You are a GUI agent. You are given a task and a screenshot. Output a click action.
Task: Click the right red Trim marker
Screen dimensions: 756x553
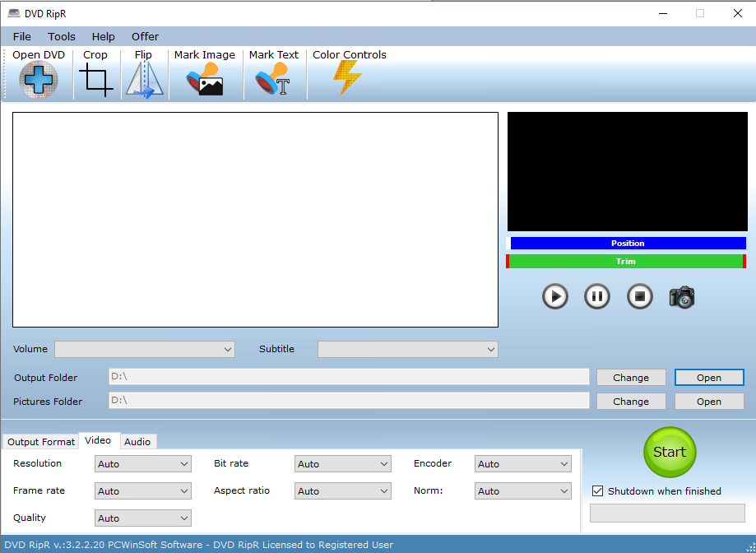[744, 262]
